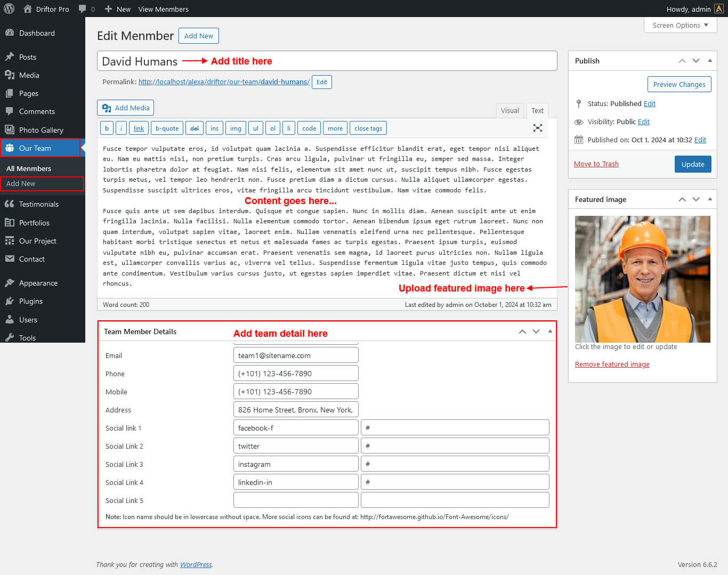Click Add Media button

126,108
